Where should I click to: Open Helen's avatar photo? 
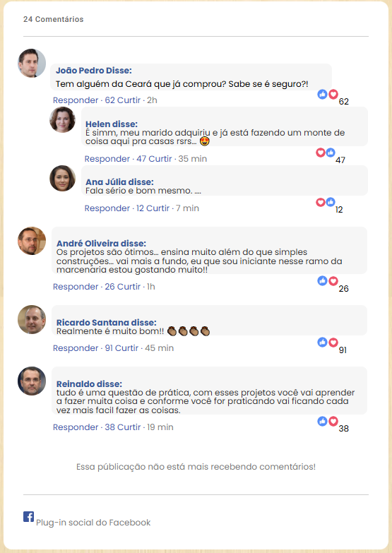pos(62,120)
